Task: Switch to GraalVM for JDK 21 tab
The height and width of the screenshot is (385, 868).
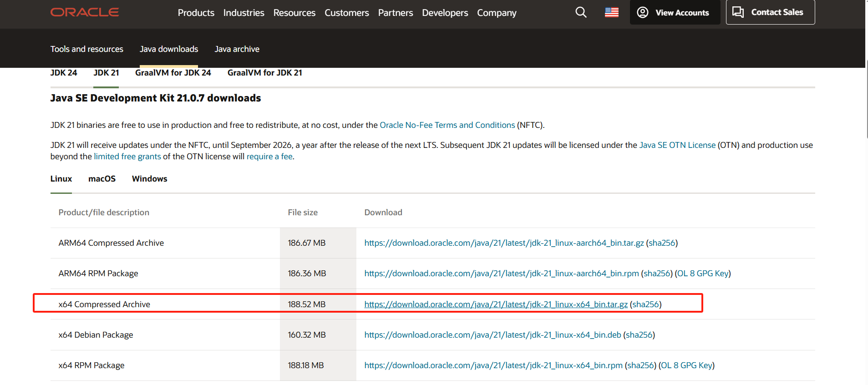Action: pyautogui.click(x=265, y=73)
